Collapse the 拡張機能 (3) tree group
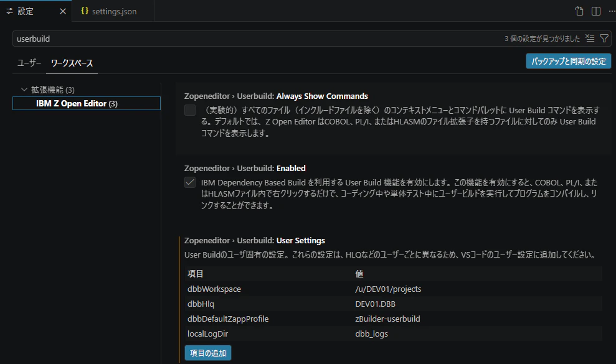Viewport: 616px width, 364px height. [24, 90]
